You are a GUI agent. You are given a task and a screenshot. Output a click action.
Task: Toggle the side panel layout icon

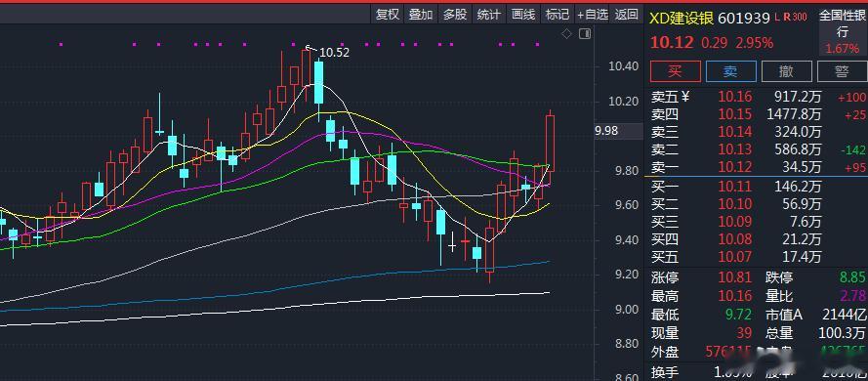[x=585, y=34]
